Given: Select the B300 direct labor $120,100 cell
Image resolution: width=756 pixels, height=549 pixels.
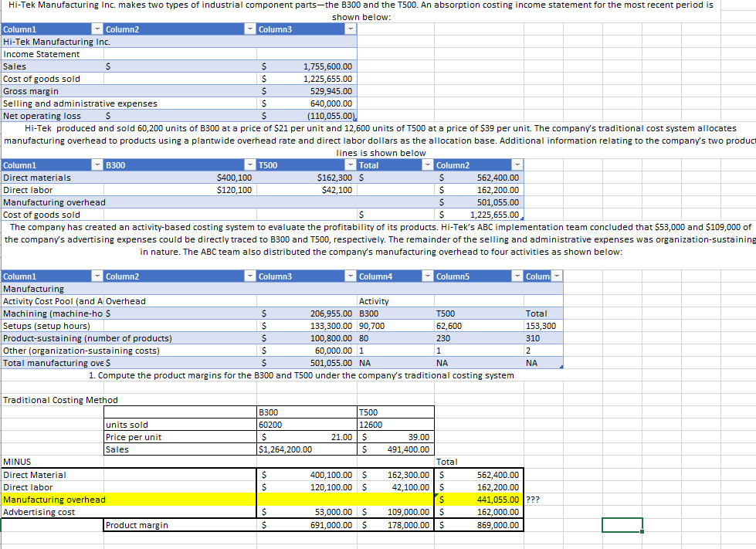Looking at the screenshot, I should click(180, 190).
